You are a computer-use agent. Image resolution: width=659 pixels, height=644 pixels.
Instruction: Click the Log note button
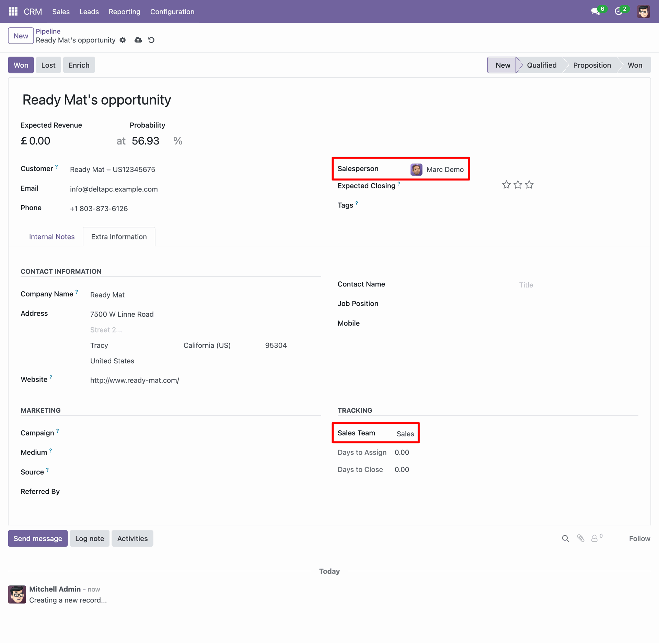click(90, 539)
